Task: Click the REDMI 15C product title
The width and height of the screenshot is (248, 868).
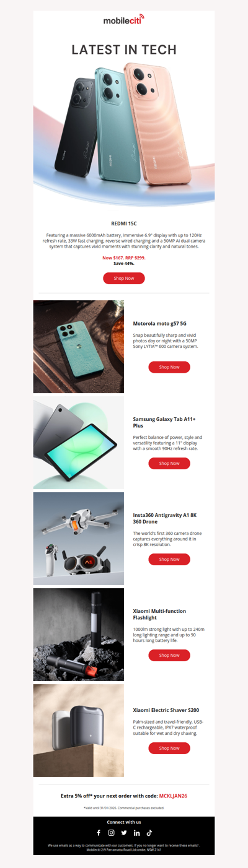Action: [x=124, y=224]
